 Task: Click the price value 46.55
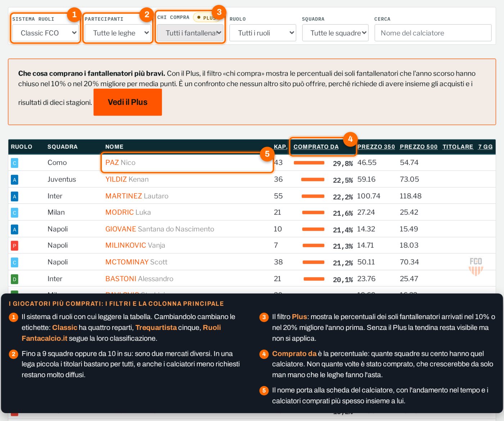(367, 163)
